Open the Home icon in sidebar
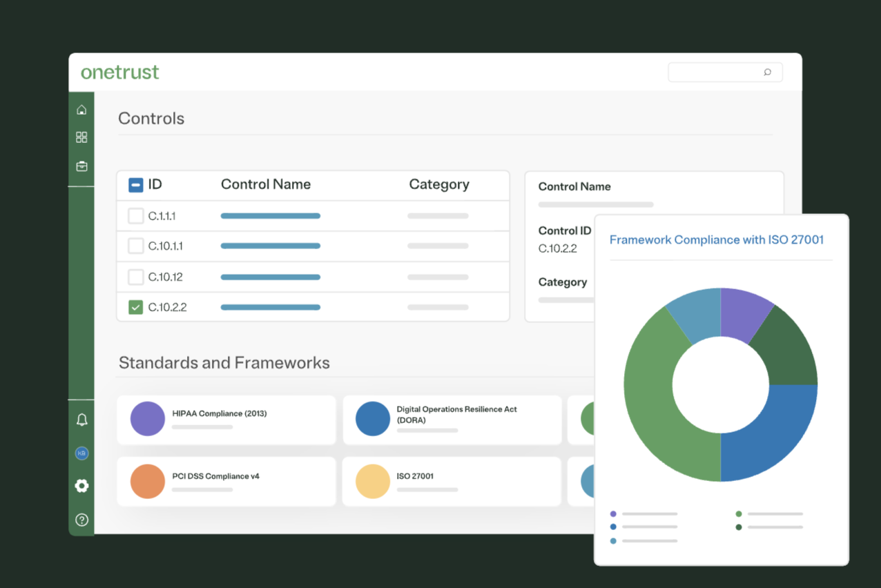Screen dimensions: 881x588 pyautogui.click(x=81, y=110)
